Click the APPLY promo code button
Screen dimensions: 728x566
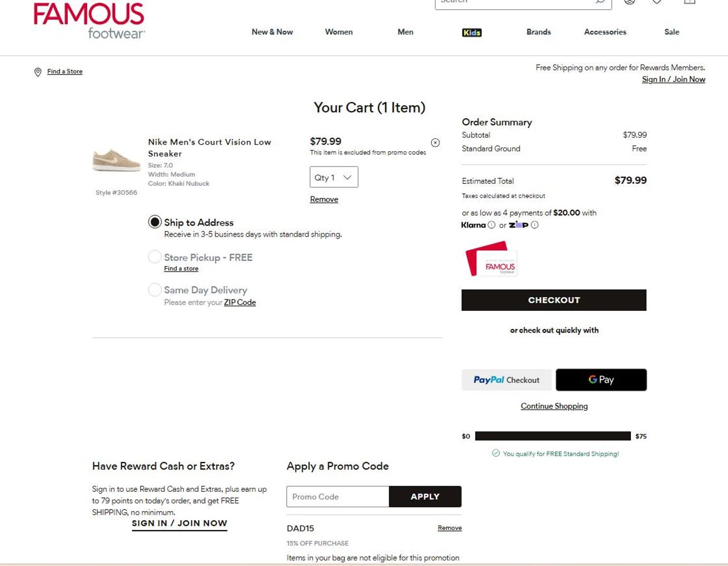click(x=425, y=497)
